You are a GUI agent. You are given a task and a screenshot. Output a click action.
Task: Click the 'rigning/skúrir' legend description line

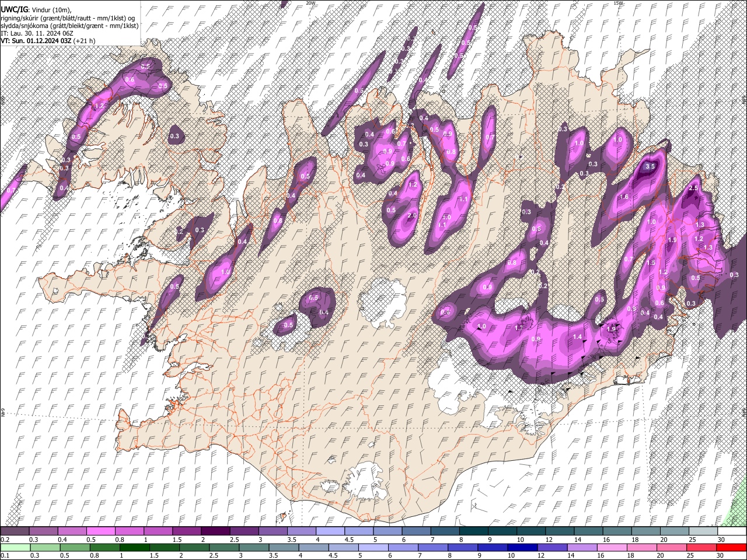68,17
